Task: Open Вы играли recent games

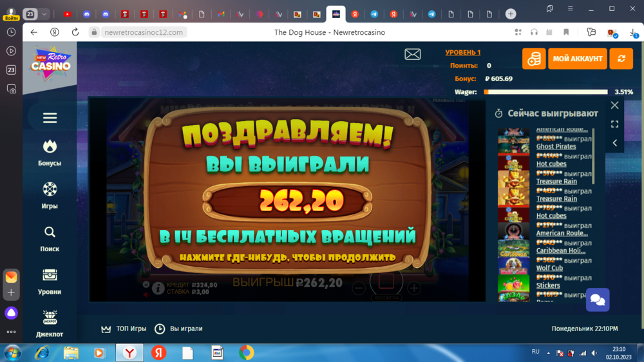Action: (x=178, y=329)
